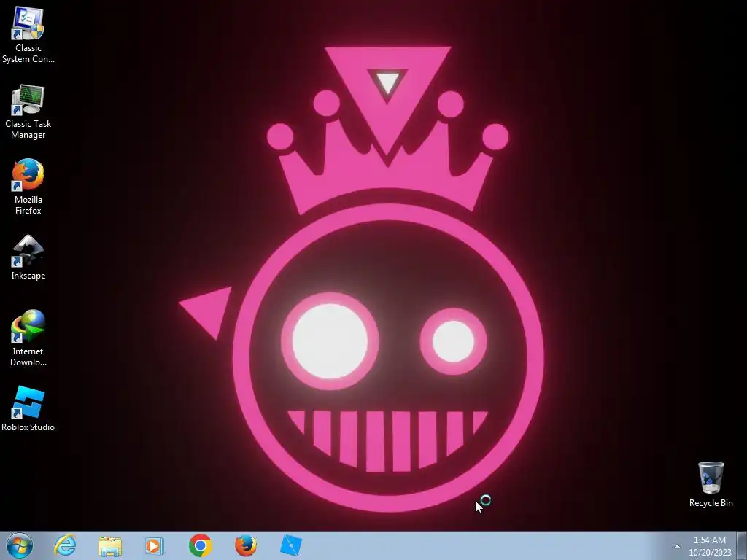Select the Mozilla Firefox desktop shortcut

click(x=28, y=187)
